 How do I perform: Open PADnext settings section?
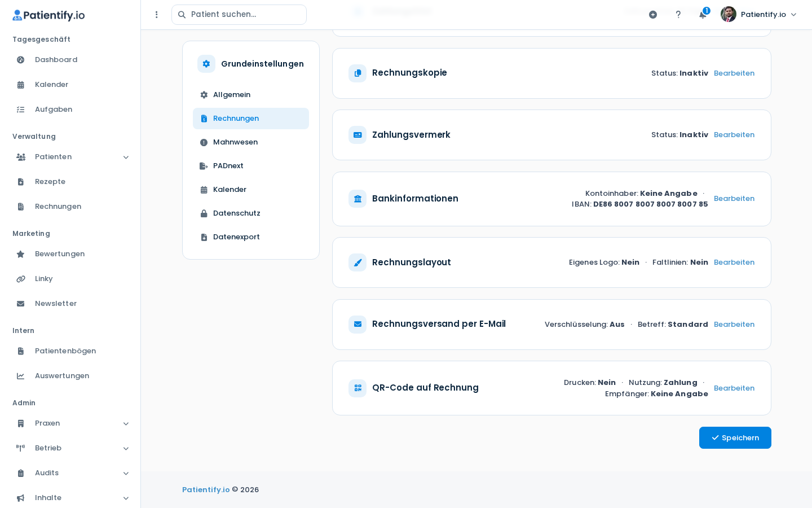point(251,166)
